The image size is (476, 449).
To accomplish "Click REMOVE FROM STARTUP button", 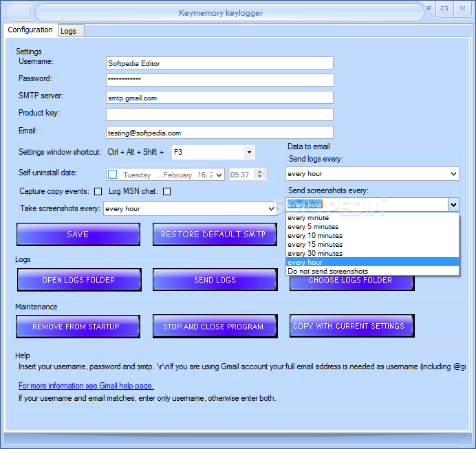I will pyautogui.click(x=78, y=327).
